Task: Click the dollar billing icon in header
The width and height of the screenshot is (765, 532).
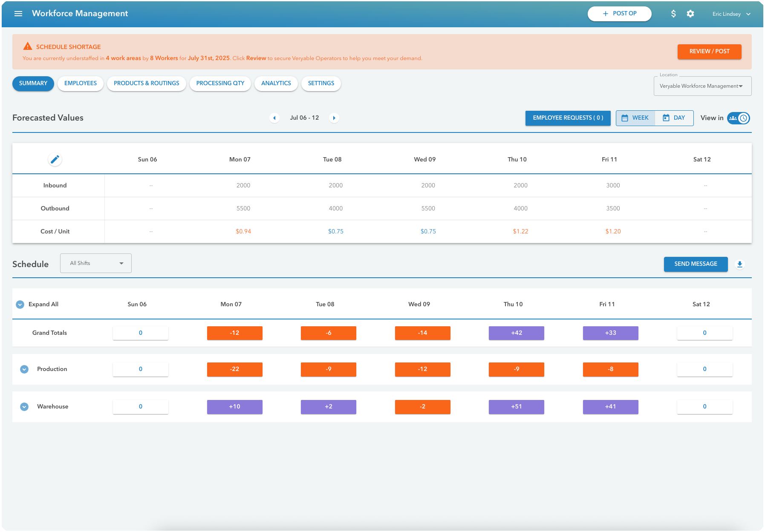Action: click(x=674, y=13)
